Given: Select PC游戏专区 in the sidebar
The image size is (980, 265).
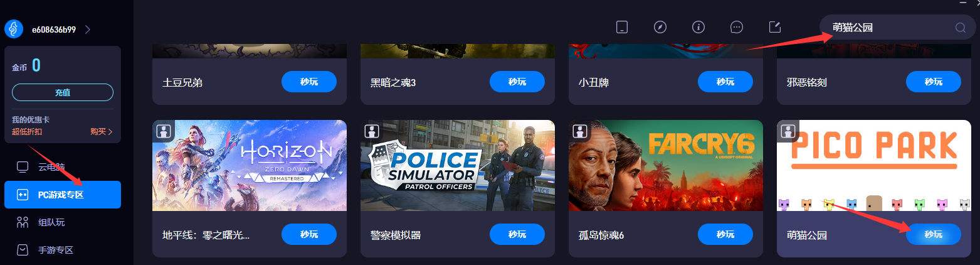Looking at the screenshot, I should click(x=63, y=195).
